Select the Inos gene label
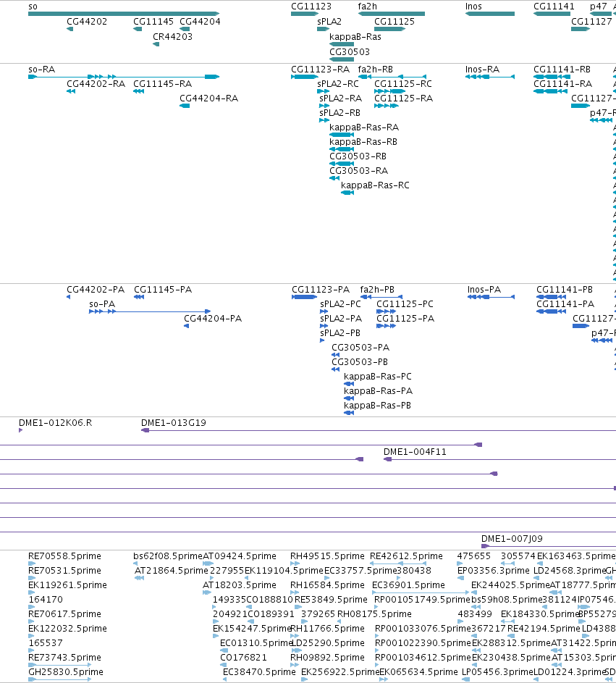The image size is (616, 683). click(x=473, y=6)
